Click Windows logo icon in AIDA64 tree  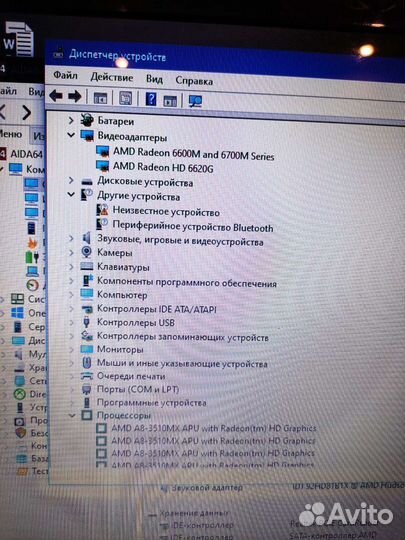[17, 312]
